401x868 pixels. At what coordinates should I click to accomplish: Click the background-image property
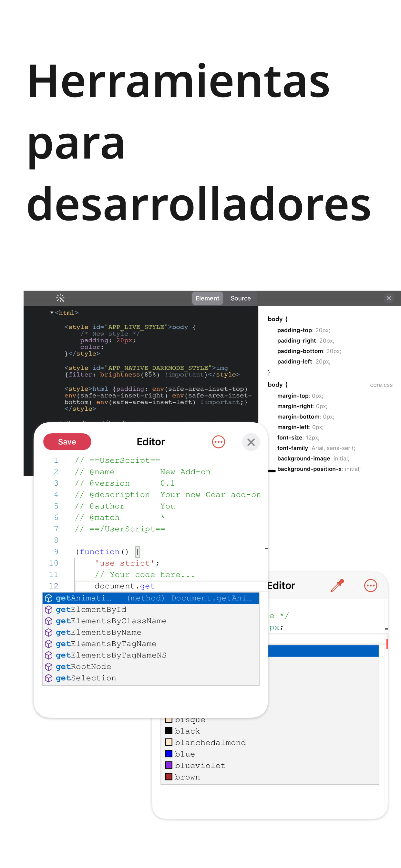point(313,458)
